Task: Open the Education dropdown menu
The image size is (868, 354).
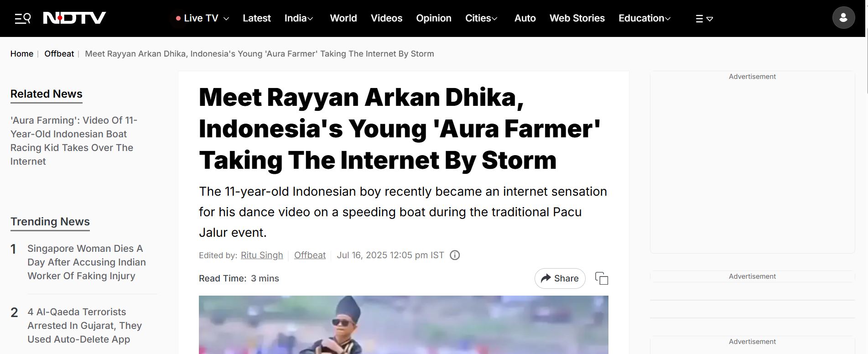Action: pyautogui.click(x=645, y=18)
